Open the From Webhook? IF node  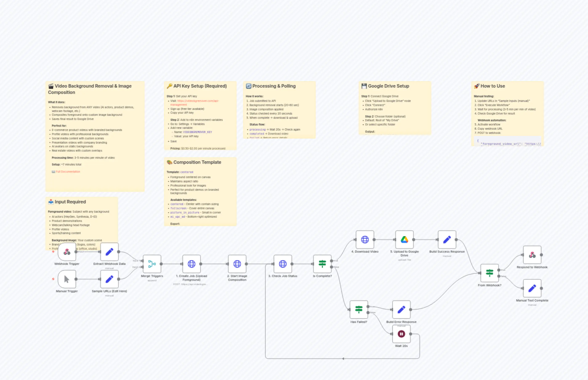click(489, 273)
